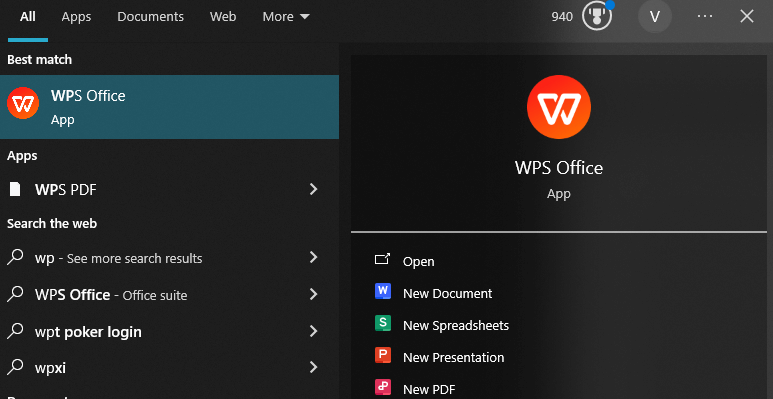Image resolution: width=773 pixels, height=399 pixels.
Task: Select the 'wpxi' web suggestion text
Action: 50,368
